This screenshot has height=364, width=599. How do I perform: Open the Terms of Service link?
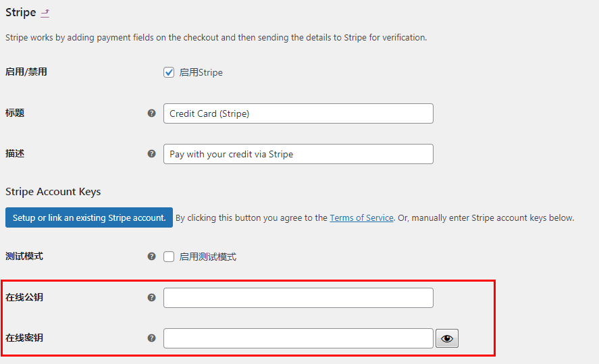click(361, 217)
